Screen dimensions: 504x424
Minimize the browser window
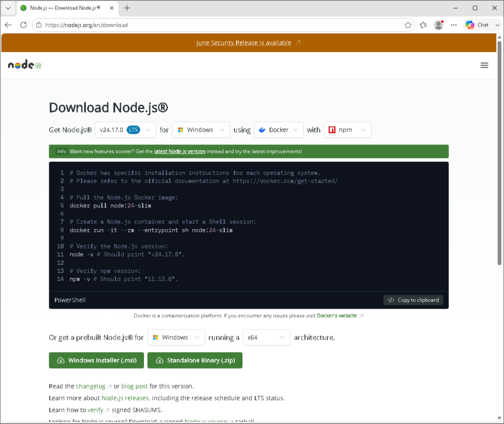coord(455,8)
